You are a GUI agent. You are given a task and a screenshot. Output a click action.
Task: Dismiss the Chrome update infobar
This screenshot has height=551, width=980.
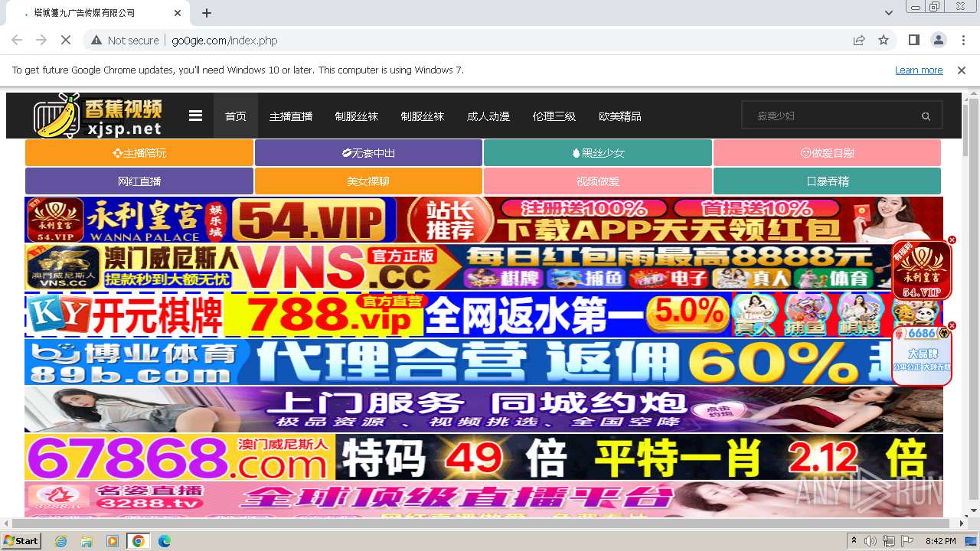coord(962,70)
